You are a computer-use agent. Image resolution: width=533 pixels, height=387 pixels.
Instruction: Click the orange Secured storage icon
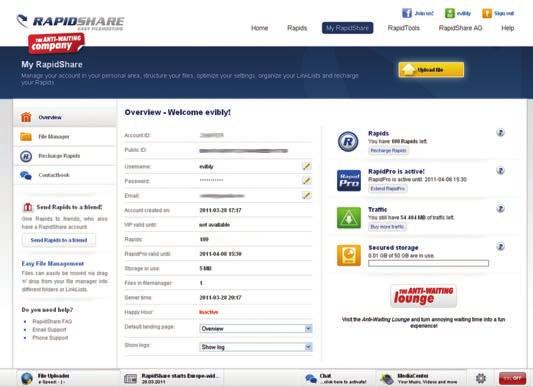click(349, 255)
